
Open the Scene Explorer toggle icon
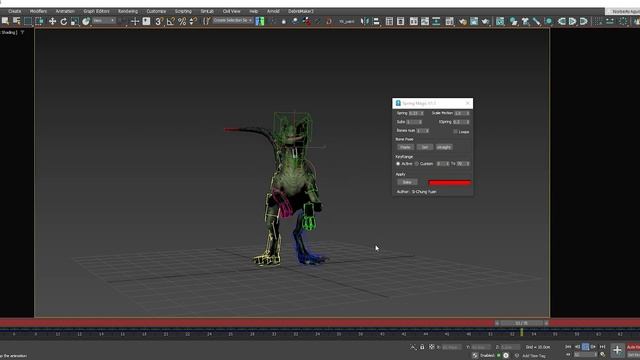click(389, 21)
